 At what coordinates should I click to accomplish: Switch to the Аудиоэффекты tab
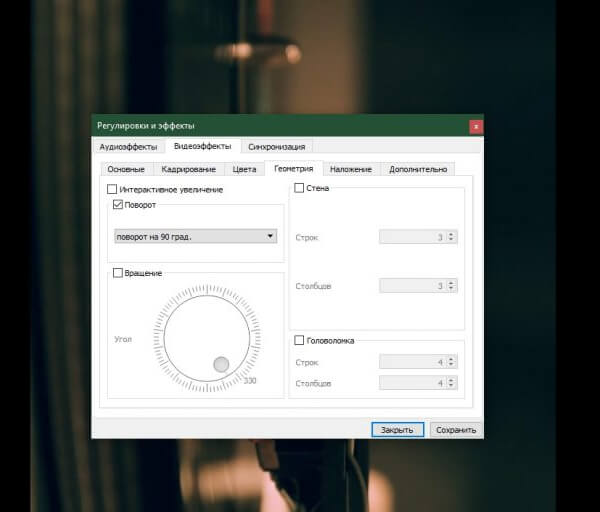(126, 147)
